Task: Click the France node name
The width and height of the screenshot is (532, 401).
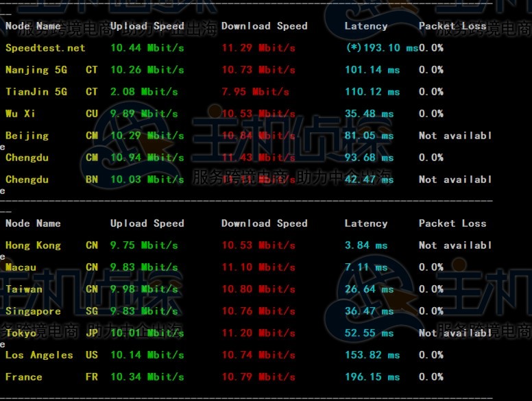Action: coord(24,377)
